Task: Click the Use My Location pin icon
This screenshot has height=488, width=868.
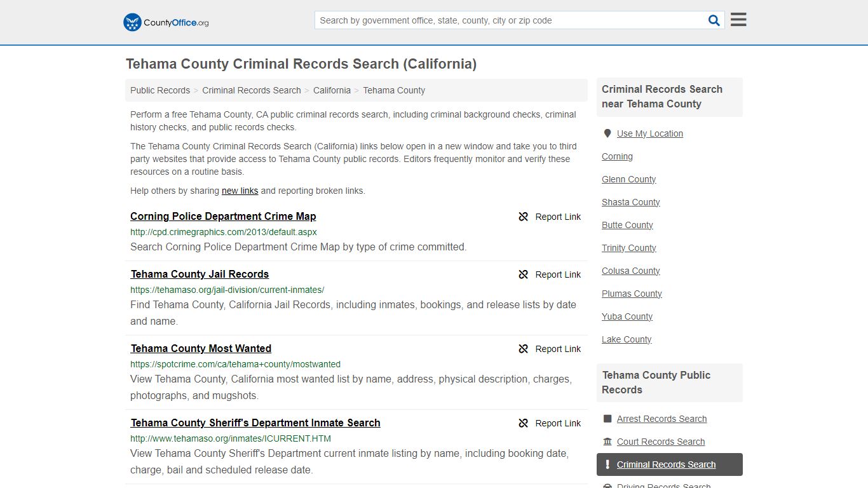Action: pyautogui.click(x=607, y=133)
